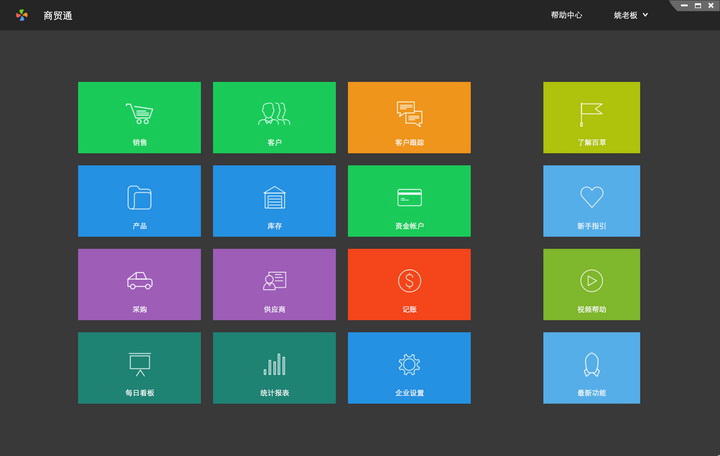The image size is (720, 456).
Task: Open the 统计报表 bar chart tile
Action: 274,368
